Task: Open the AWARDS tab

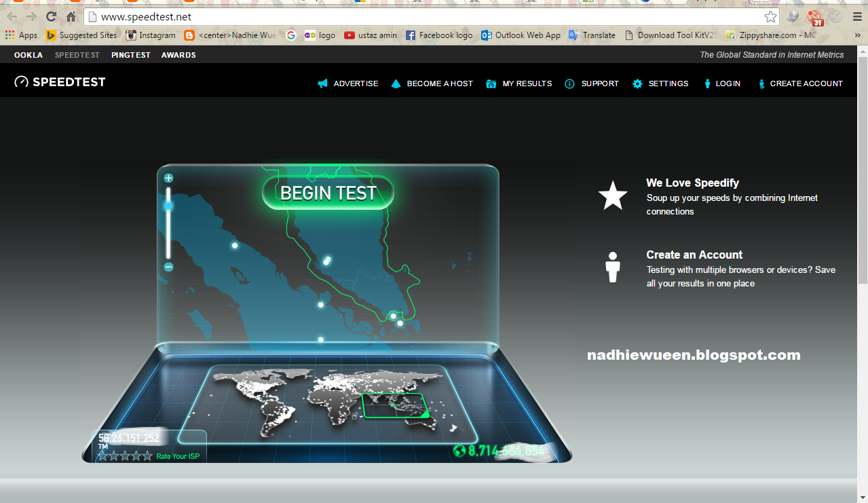Action: click(178, 55)
